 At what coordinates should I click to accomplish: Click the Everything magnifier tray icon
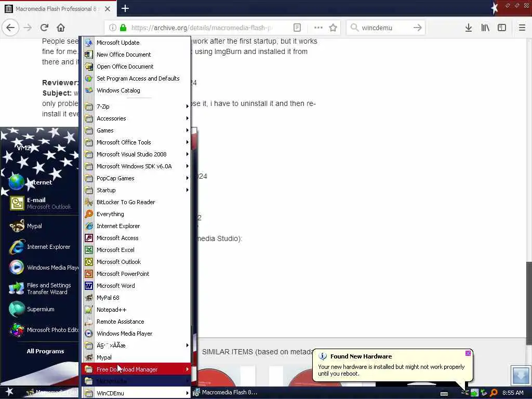point(494,393)
